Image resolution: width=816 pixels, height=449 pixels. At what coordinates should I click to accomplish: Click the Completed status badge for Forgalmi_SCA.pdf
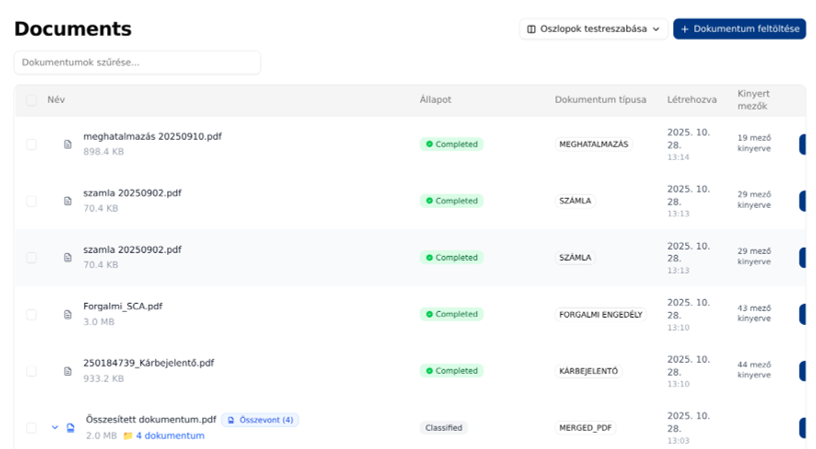[x=451, y=314]
